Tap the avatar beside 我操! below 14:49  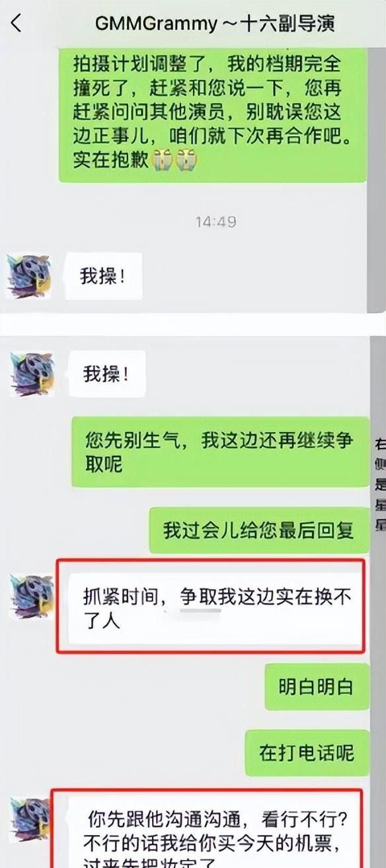tap(28, 275)
